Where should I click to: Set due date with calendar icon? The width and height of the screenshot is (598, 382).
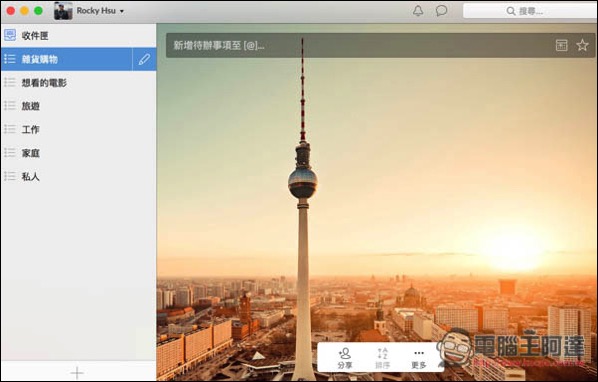coord(561,45)
